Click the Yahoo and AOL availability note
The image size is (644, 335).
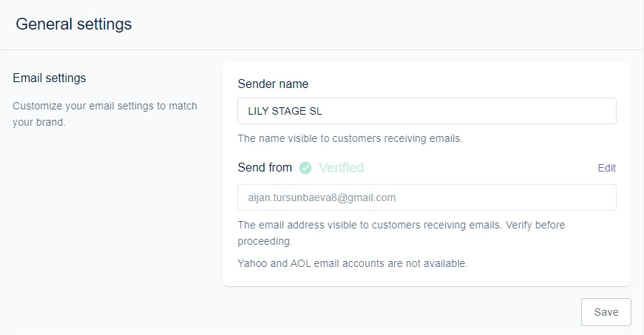pyautogui.click(x=353, y=263)
